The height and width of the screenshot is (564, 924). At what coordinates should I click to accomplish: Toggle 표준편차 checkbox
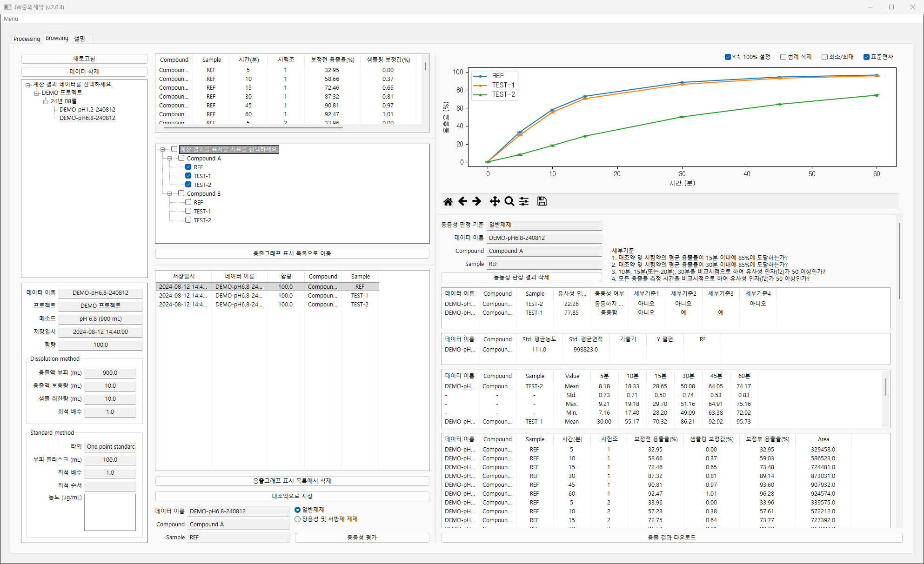[x=866, y=57]
